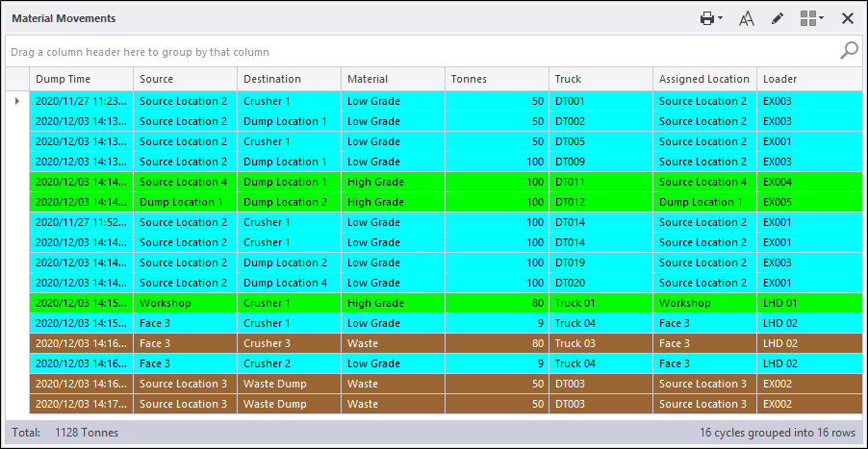Screen dimensions: 868x449
Task: Open the grid layout dropdown arrow
Action: click(822, 18)
